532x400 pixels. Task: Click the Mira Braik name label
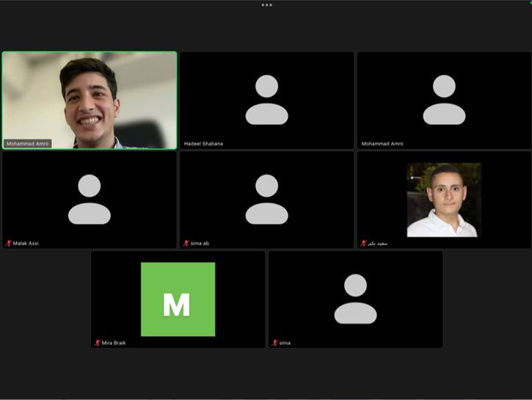pos(114,343)
